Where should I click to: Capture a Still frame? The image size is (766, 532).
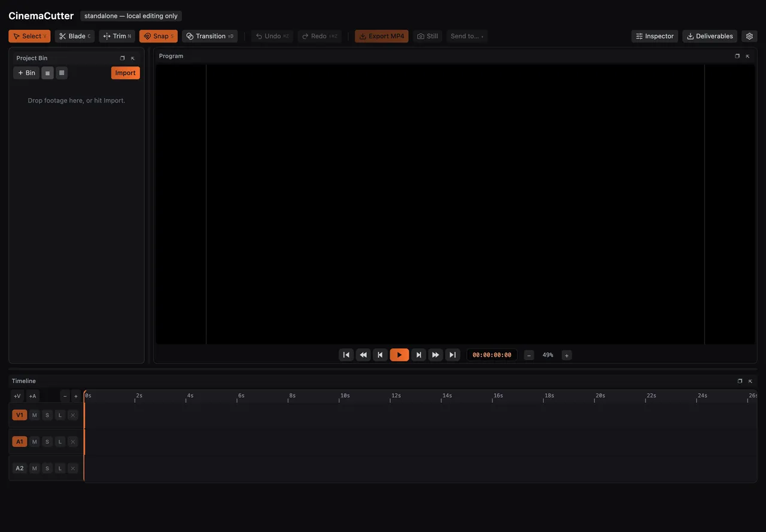tap(427, 37)
